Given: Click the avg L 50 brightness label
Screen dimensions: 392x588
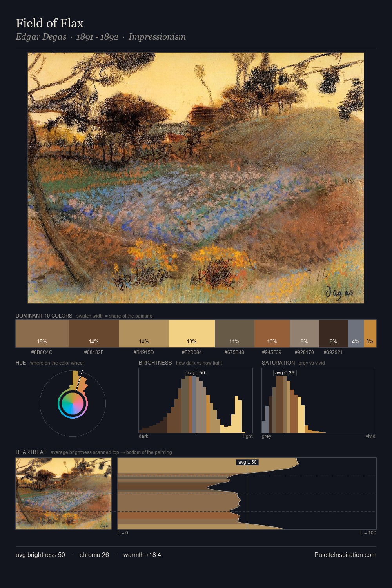Looking at the screenshot, I should tap(196, 373).
